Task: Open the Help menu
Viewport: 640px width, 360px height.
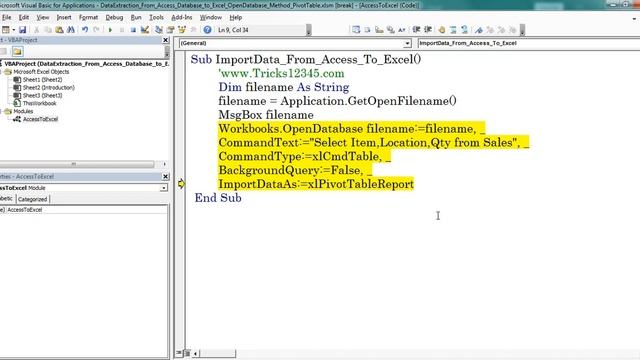Action: click(x=236, y=18)
